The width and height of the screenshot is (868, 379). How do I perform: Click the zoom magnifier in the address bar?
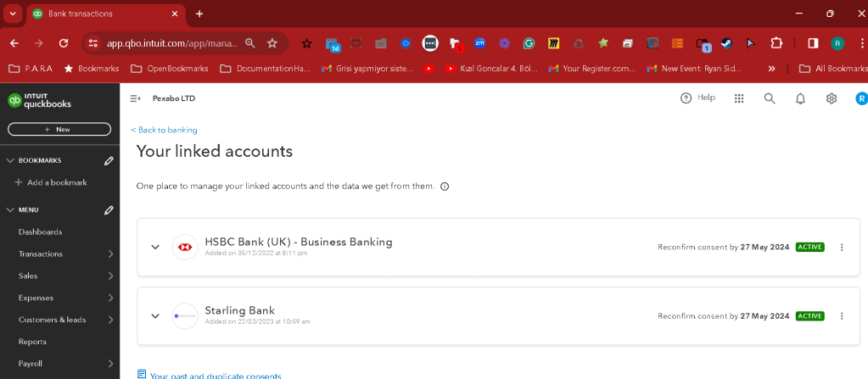pos(250,43)
